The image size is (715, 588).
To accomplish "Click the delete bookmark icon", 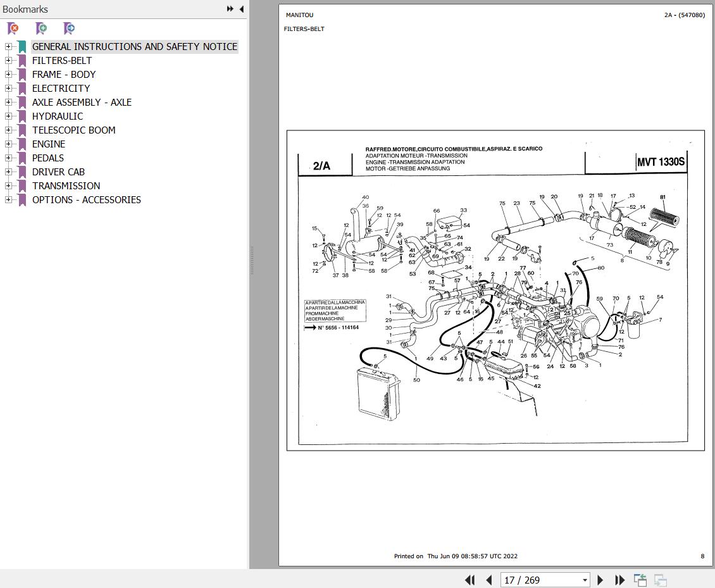I will pos(13,28).
